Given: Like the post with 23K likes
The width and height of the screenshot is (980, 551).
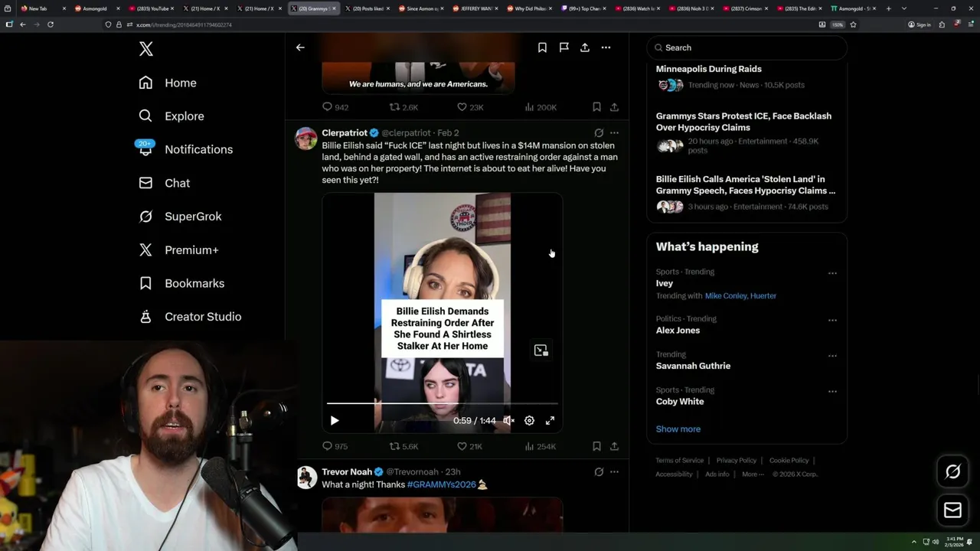Looking at the screenshot, I should [x=470, y=107].
